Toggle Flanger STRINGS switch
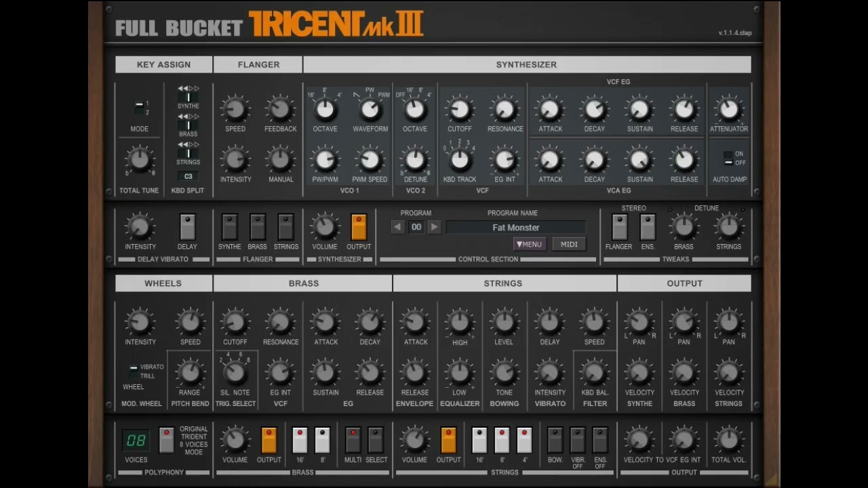This screenshot has height=488, width=868. 285,228
